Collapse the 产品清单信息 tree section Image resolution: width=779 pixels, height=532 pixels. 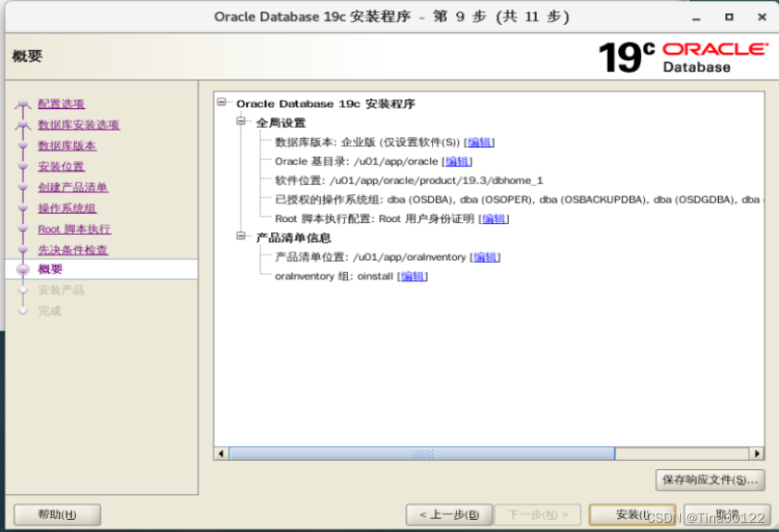241,236
